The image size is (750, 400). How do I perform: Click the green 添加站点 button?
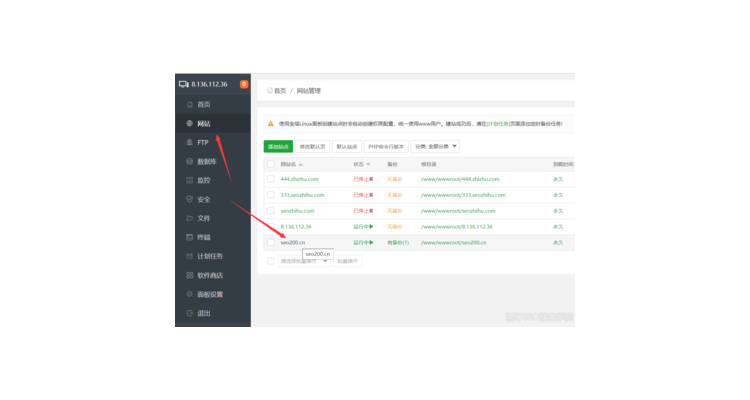[x=278, y=146]
